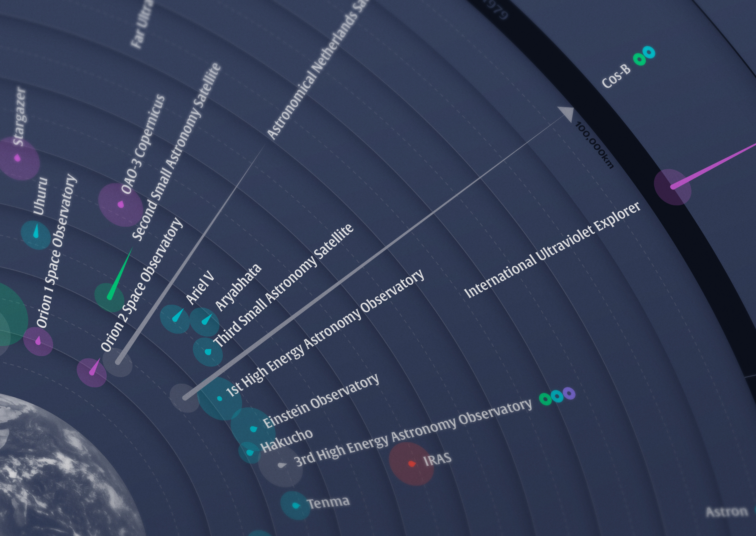Open the Einstein Observatory label
This screenshot has width=756, height=536.
322,404
